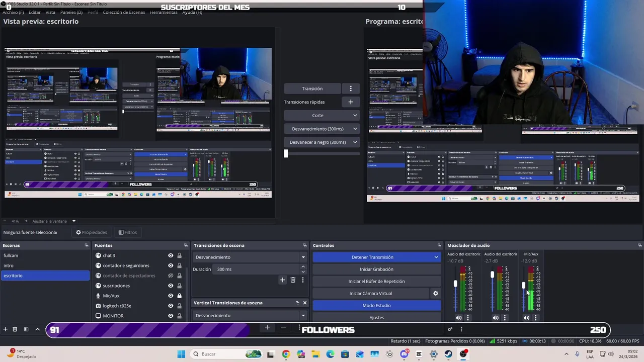The height and width of the screenshot is (362, 644).
Task: Increase Duración with up stepper arrow
Action: click(x=303, y=267)
